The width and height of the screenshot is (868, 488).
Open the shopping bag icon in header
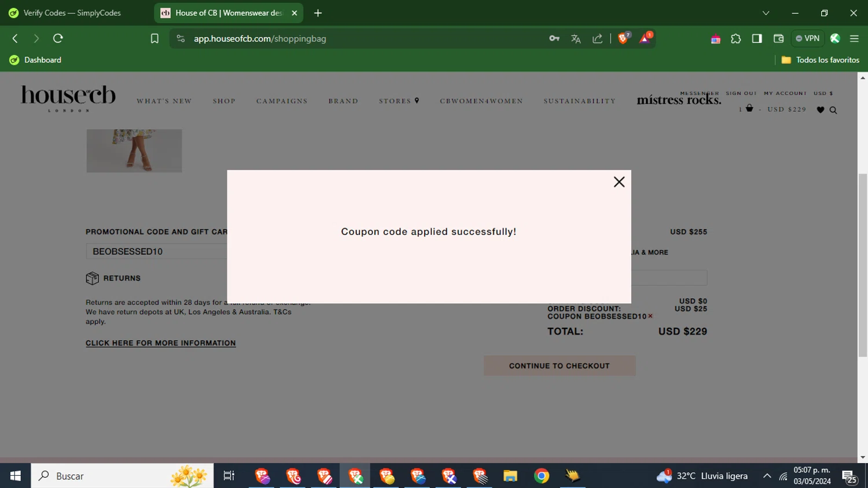pyautogui.click(x=749, y=108)
